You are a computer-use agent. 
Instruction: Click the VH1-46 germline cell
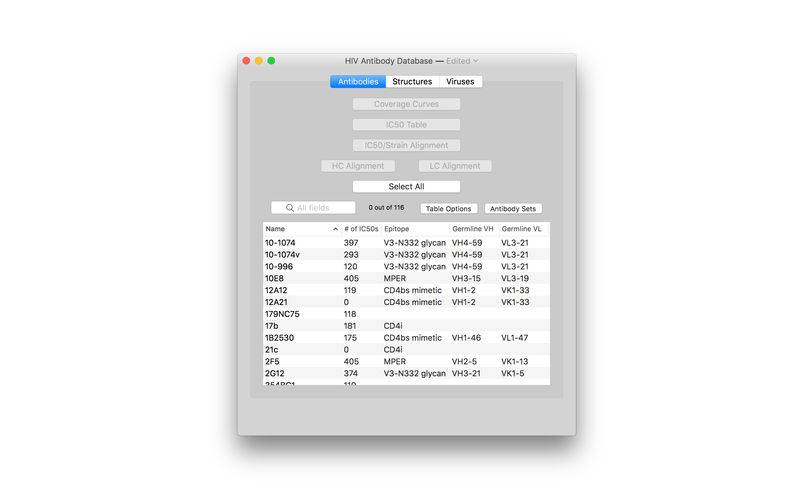(466, 338)
